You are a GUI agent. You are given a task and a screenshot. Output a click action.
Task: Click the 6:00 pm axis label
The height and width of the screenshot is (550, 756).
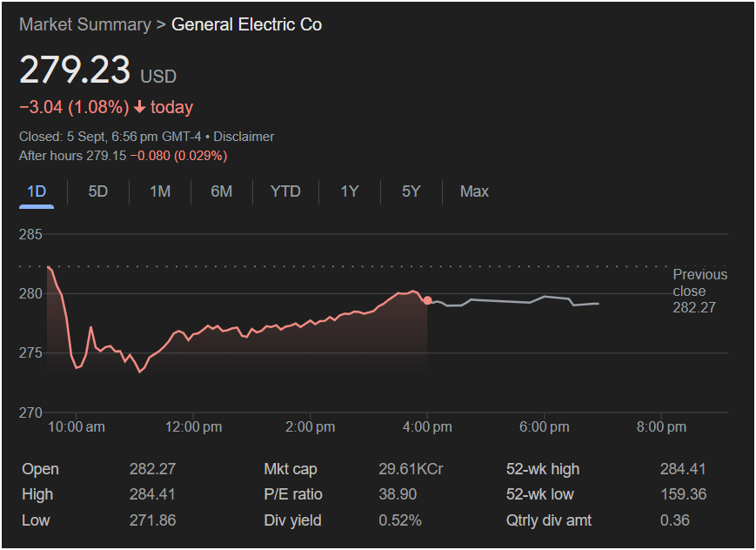coord(544,427)
